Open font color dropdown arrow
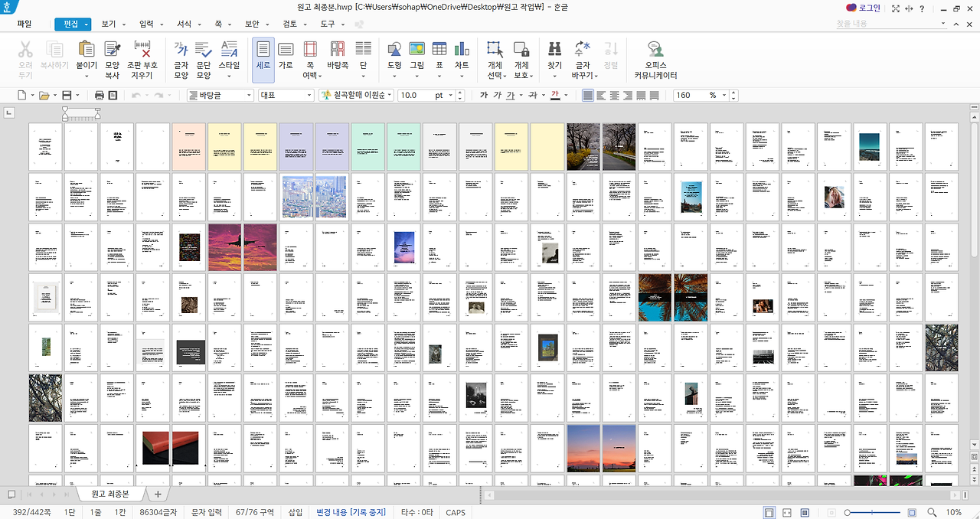980x519 pixels. coord(565,96)
